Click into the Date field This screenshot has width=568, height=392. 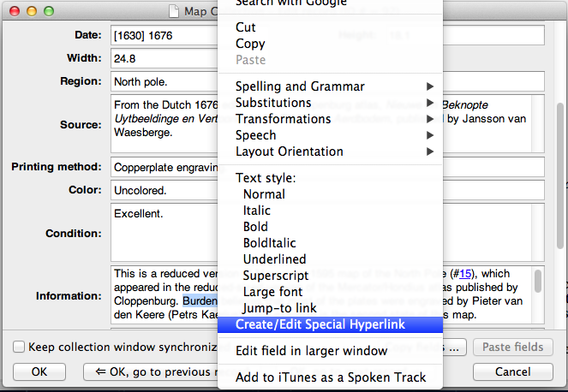(x=164, y=35)
